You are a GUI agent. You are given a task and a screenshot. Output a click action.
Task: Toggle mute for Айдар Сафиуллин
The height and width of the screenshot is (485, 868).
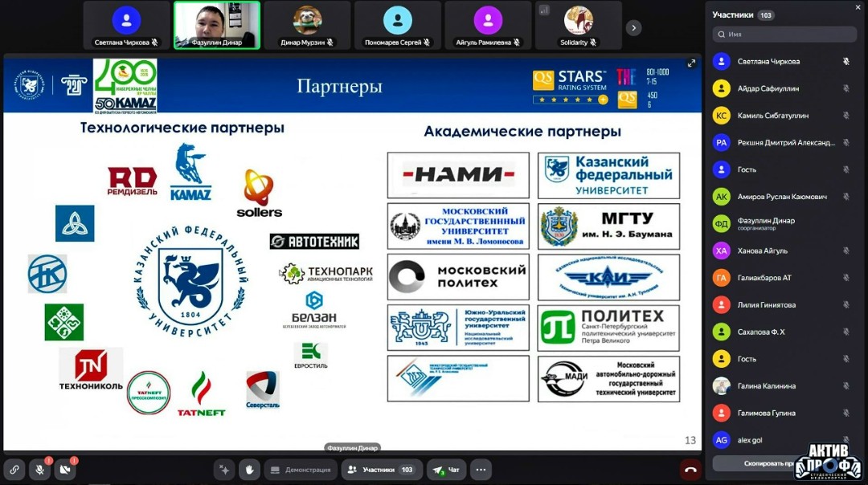(x=845, y=88)
